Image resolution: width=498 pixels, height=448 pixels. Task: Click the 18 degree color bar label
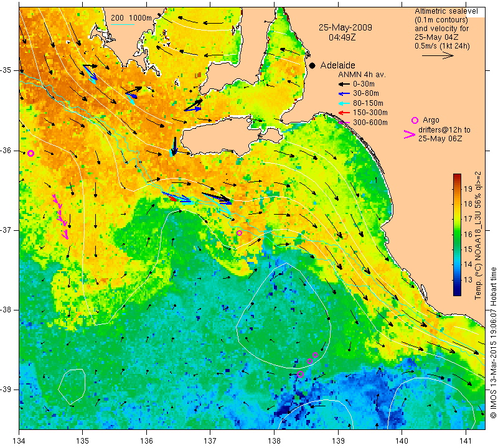tap(468, 204)
